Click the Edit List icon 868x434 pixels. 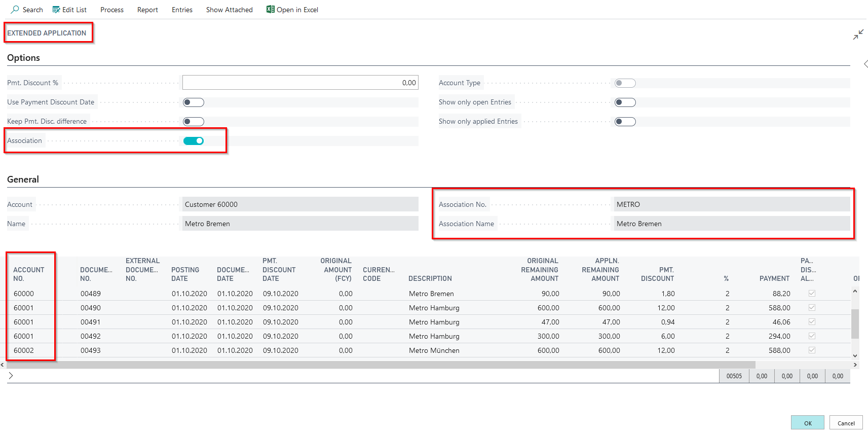click(56, 10)
